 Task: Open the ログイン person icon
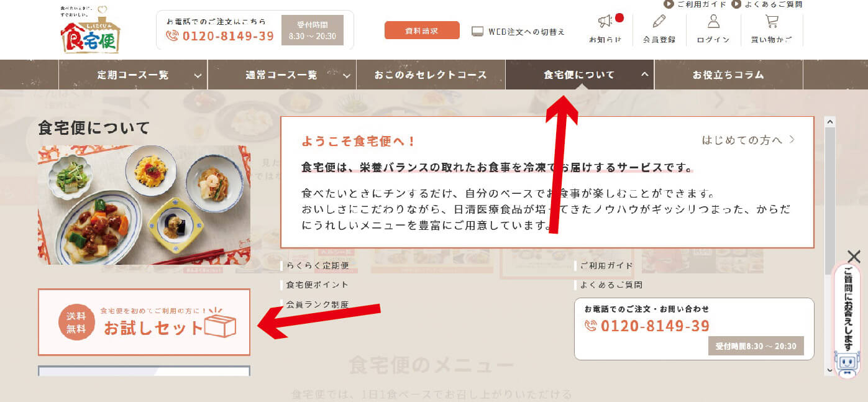[x=713, y=22]
